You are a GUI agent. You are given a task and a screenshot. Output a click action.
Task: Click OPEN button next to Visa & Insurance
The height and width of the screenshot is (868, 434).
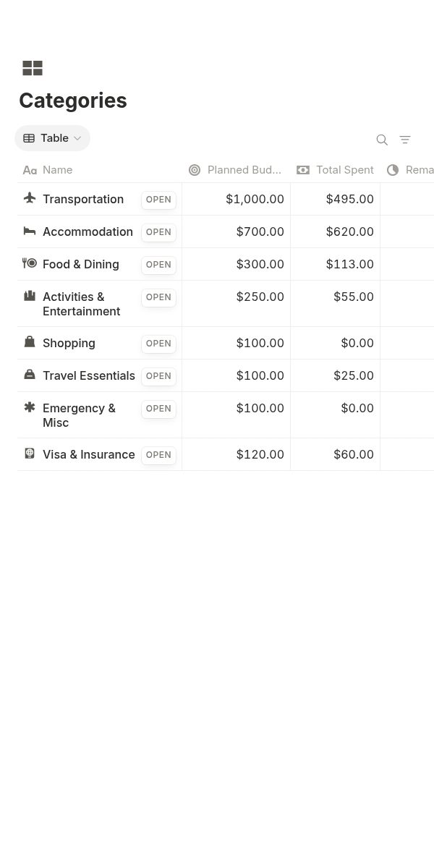pos(158,455)
